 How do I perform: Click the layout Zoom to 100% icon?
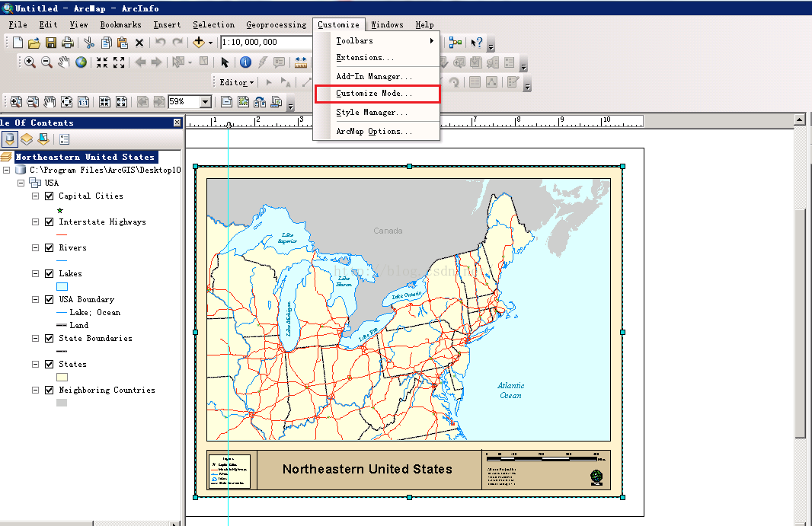point(83,101)
